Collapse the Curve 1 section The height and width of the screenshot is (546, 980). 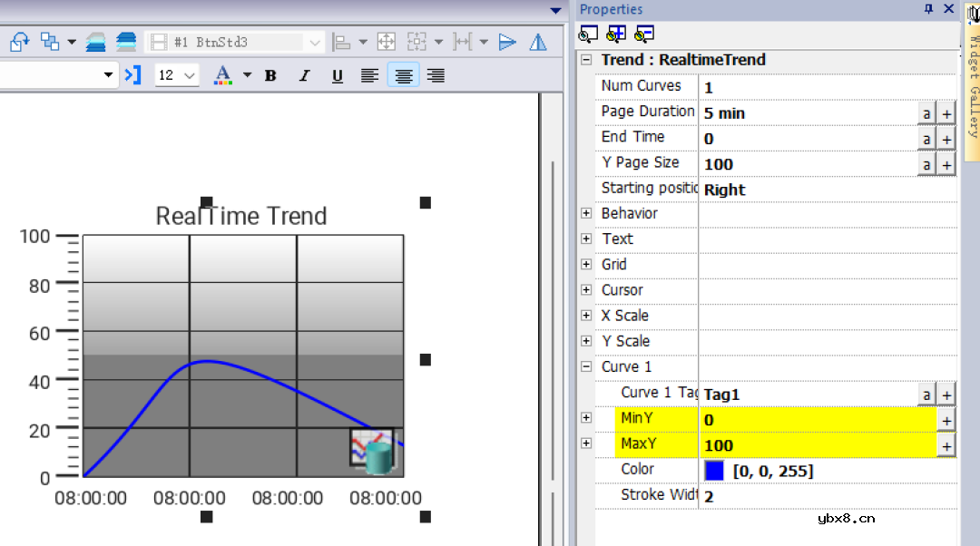click(585, 366)
